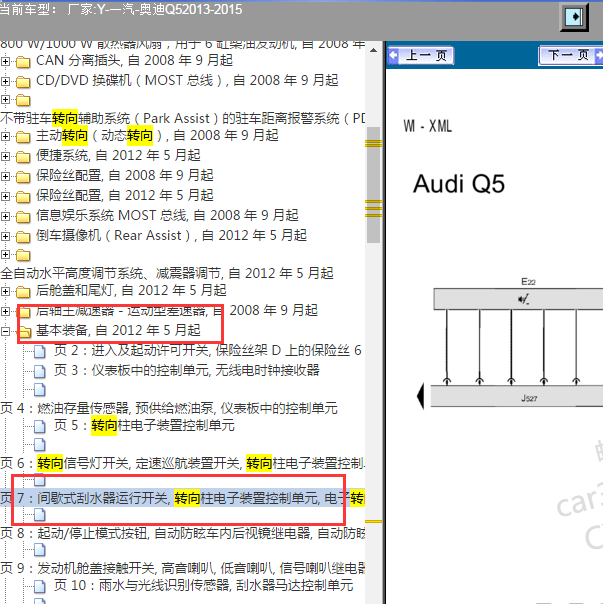The image size is (603, 604).
Task: Click left arrow marker beside J527
Action: (421, 396)
